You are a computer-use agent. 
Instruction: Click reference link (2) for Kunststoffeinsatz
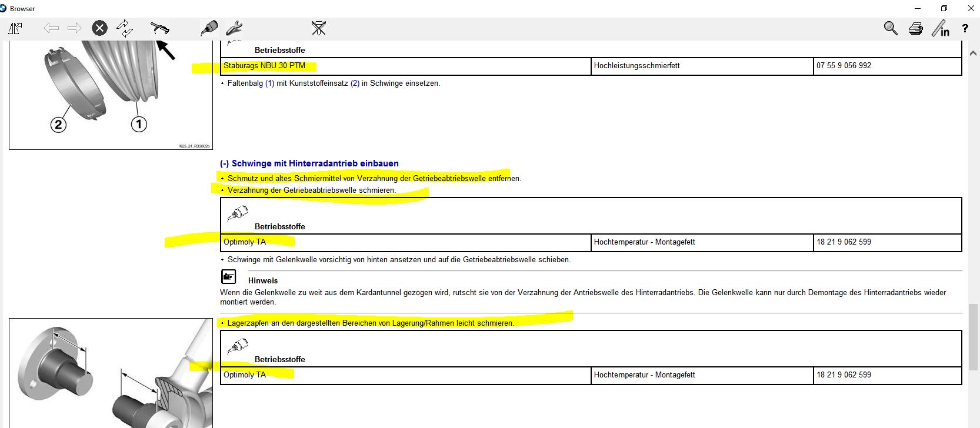click(355, 83)
